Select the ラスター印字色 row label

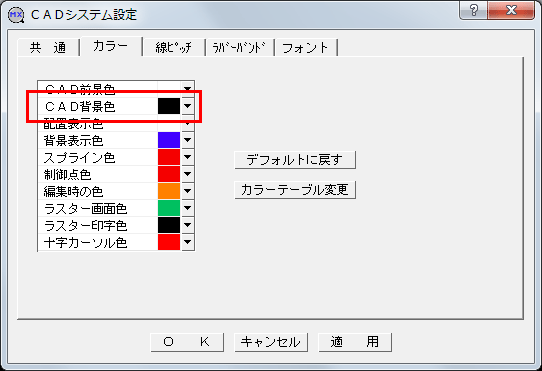click(x=85, y=226)
